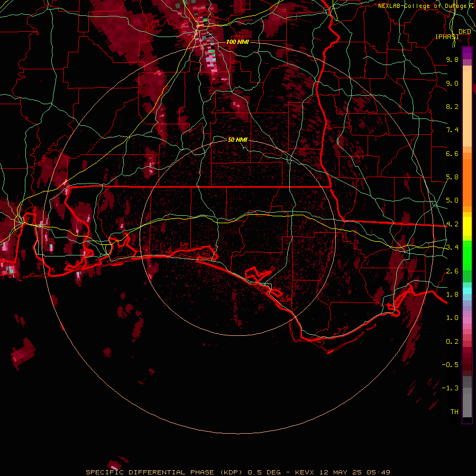Screen dimensions: 476x476
Task: Select the -0.5 value on color scale
Action: (450, 365)
